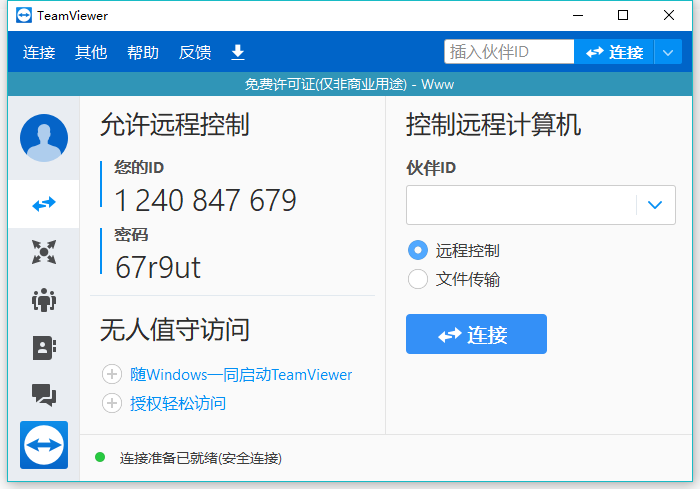Screen dimensions: 700x489
Task: Open the user profile avatar
Action: click(x=44, y=138)
